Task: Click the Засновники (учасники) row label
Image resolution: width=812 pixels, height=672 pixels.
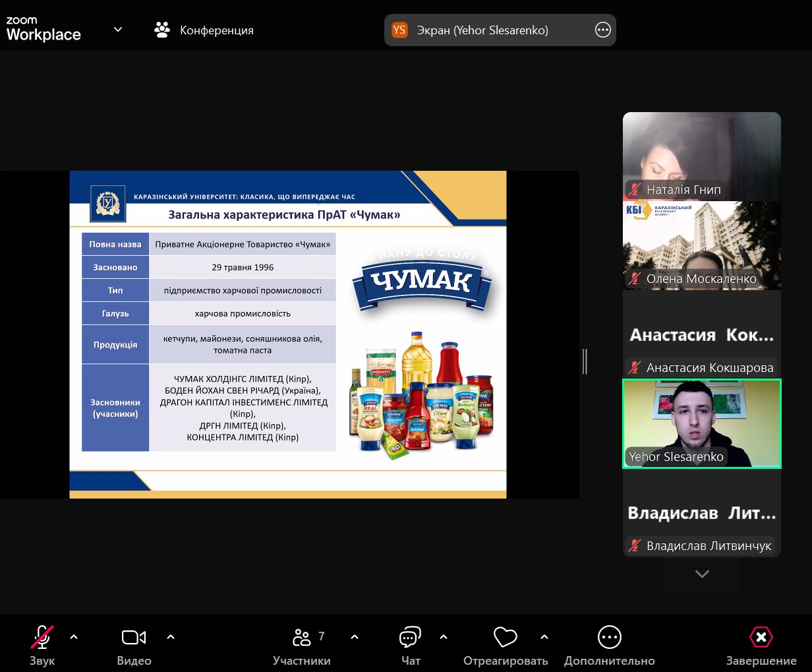Action: (115, 408)
